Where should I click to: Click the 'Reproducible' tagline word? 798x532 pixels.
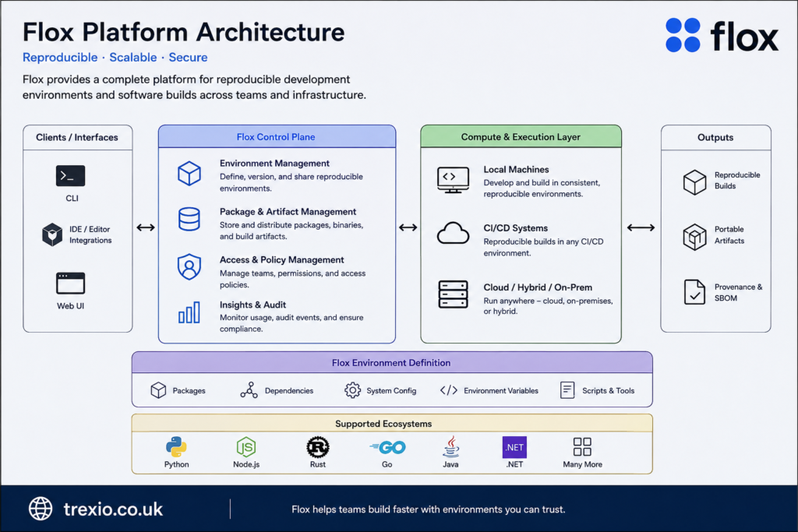point(60,58)
